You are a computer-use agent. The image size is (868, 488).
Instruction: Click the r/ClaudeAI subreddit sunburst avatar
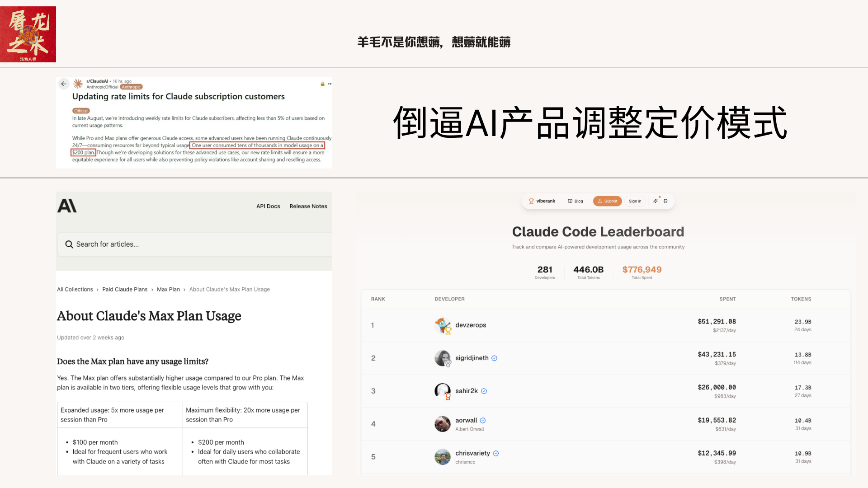point(78,84)
